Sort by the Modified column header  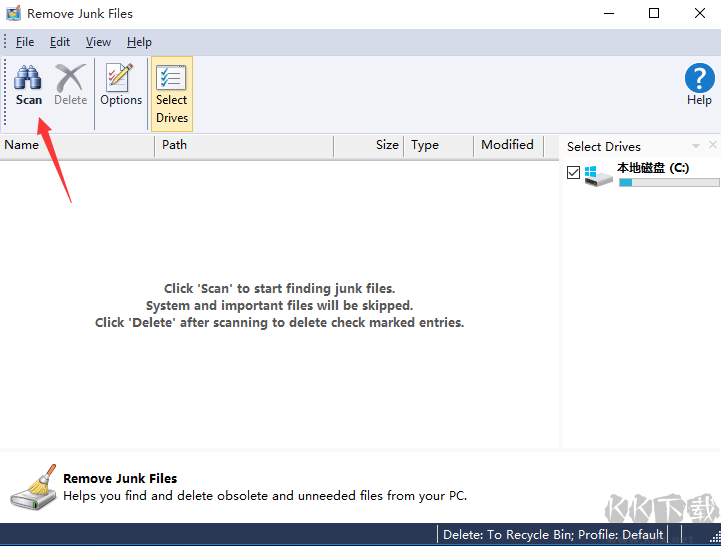tap(509, 146)
